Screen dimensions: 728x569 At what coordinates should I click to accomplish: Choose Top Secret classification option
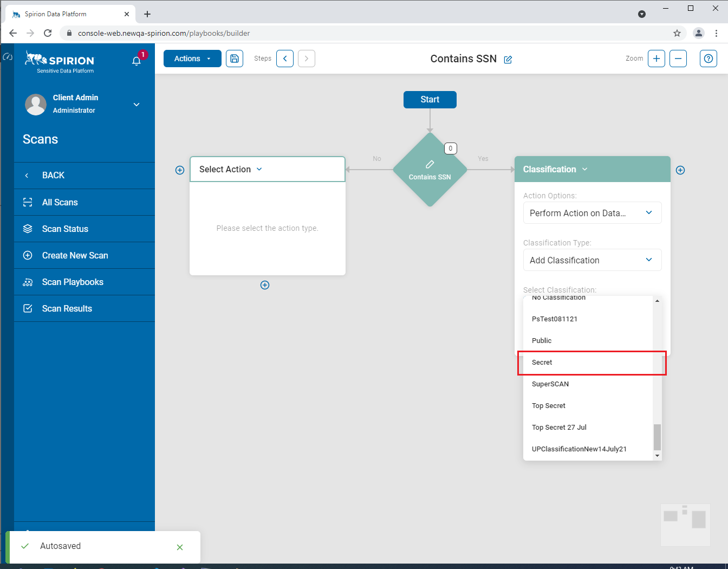pyautogui.click(x=588, y=405)
